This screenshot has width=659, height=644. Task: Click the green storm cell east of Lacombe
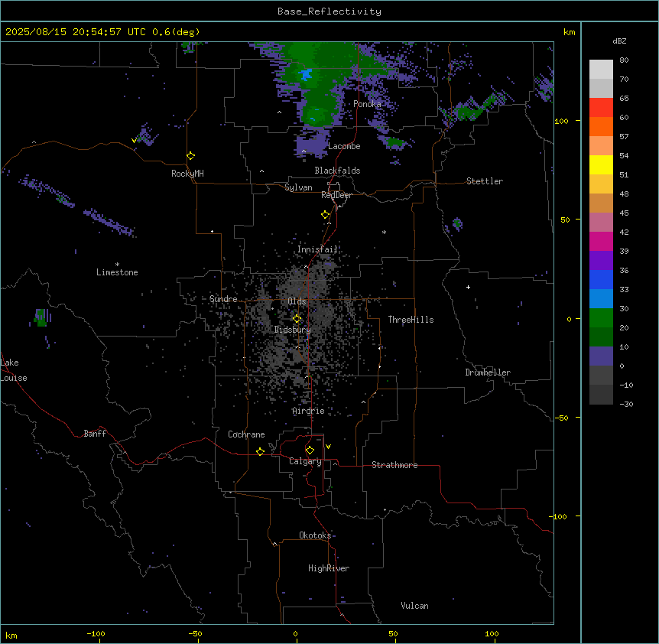point(395,142)
